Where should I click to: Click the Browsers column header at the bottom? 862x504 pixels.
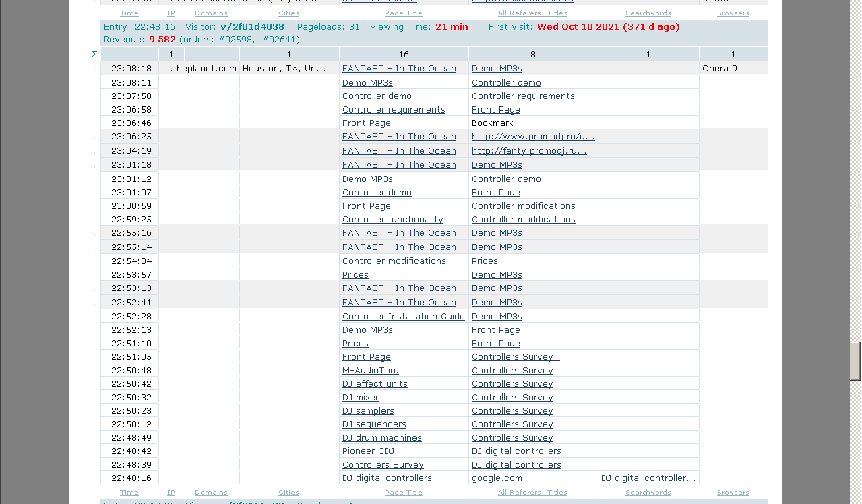pos(733,493)
